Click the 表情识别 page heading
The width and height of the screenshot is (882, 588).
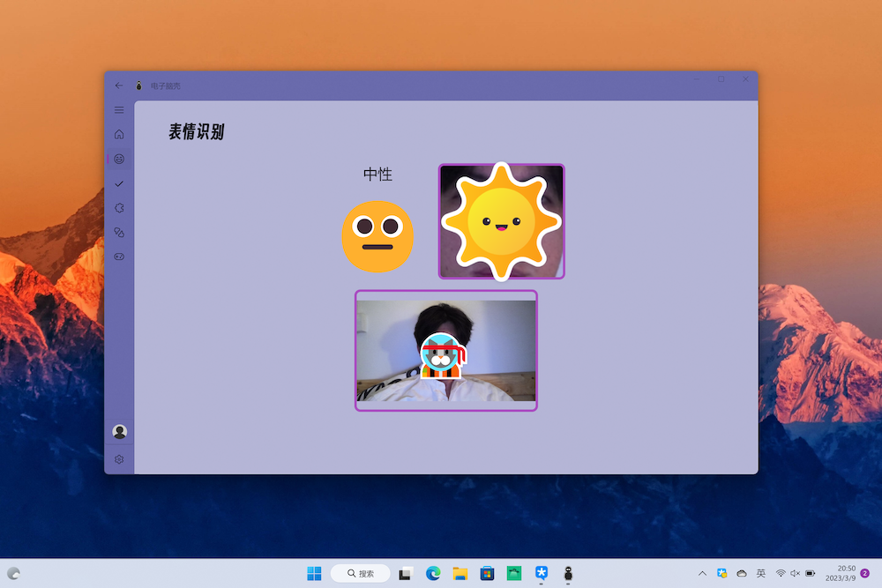click(197, 132)
